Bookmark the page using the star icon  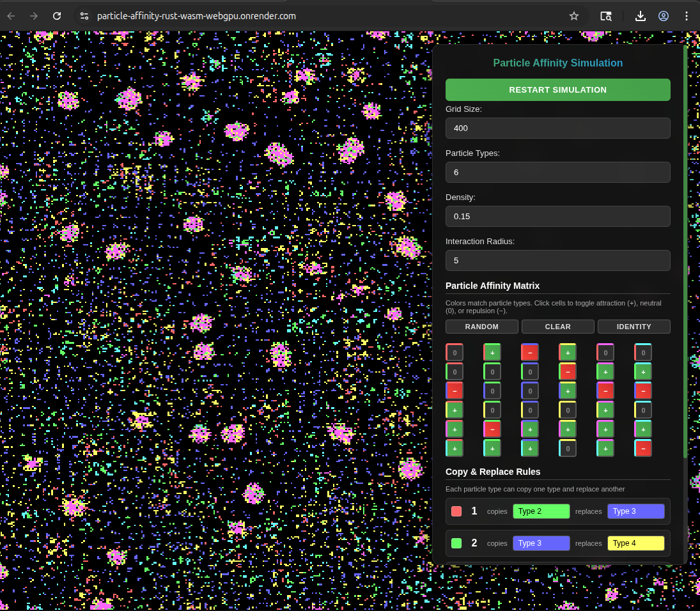573,16
